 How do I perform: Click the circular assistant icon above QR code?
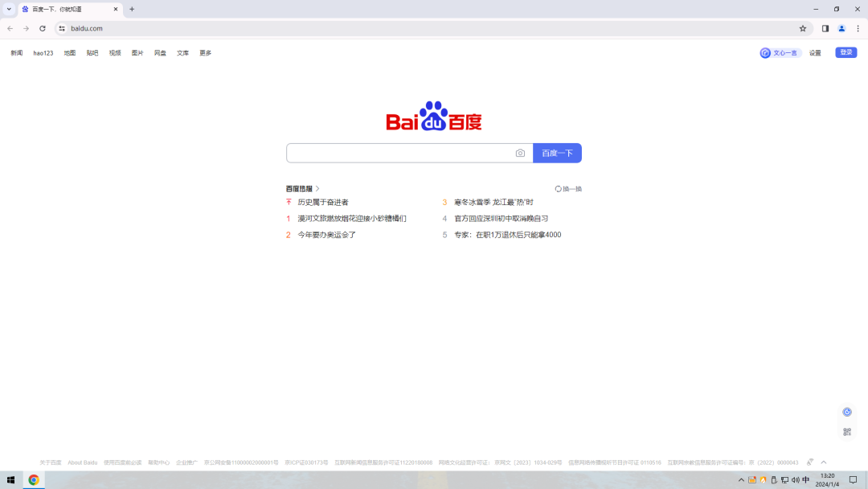(847, 412)
